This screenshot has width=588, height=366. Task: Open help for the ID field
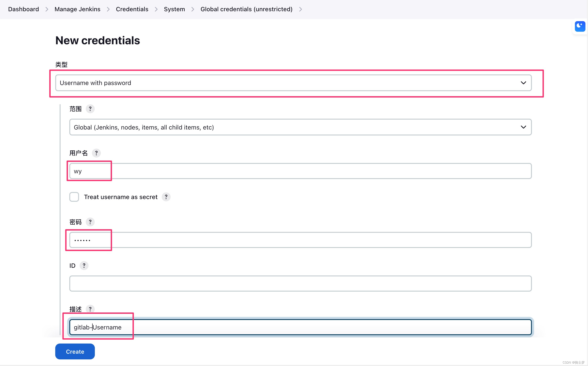coord(84,266)
